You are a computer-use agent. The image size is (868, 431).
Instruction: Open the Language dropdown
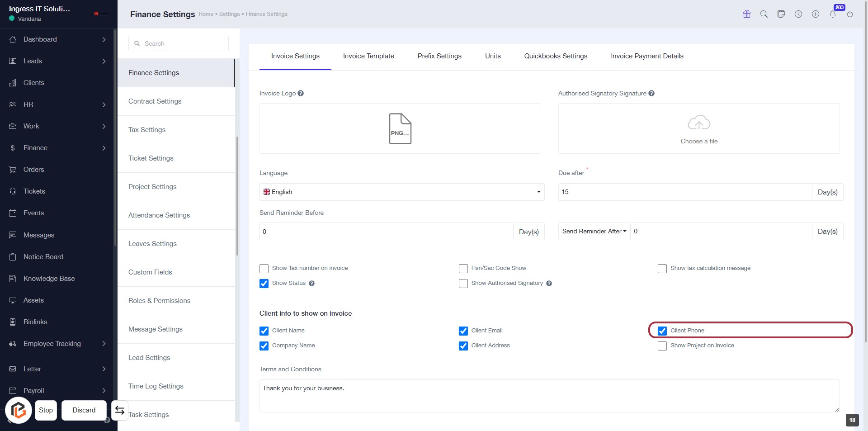click(401, 192)
